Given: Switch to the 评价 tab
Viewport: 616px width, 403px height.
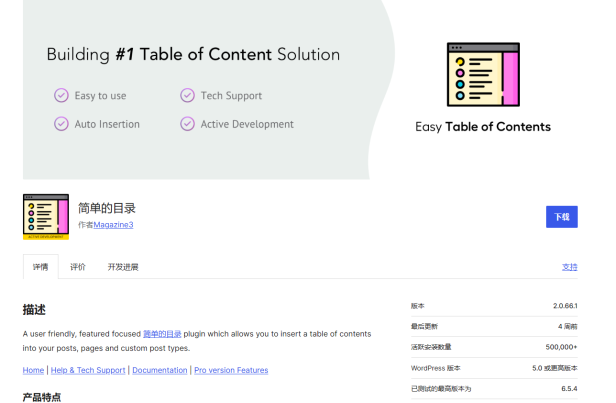Looking at the screenshot, I should click(78, 267).
